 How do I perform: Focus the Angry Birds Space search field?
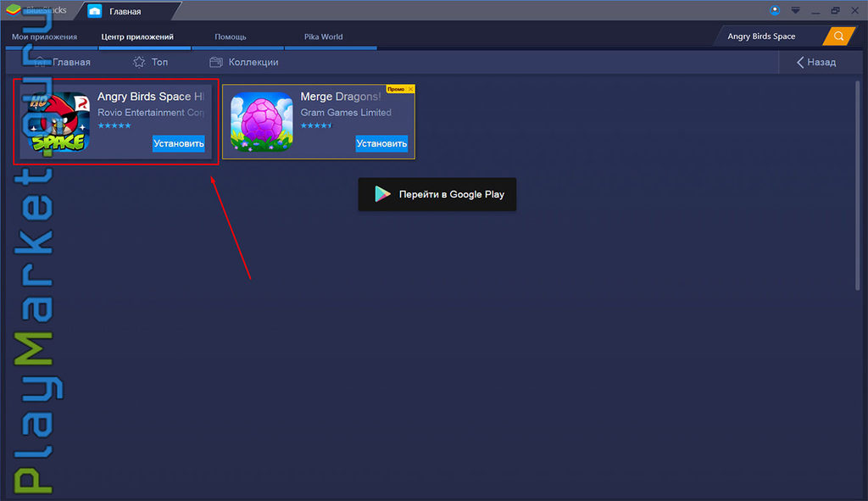[x=770, y=36]
